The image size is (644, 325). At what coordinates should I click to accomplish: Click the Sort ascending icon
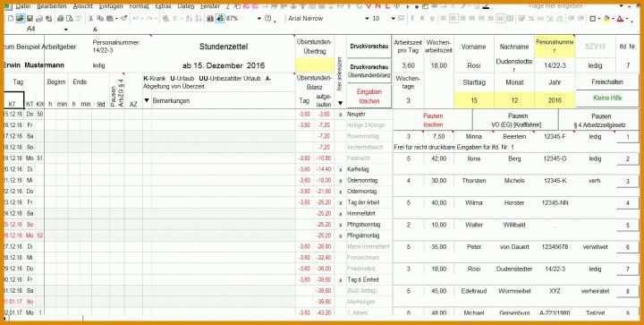(189, 19)
